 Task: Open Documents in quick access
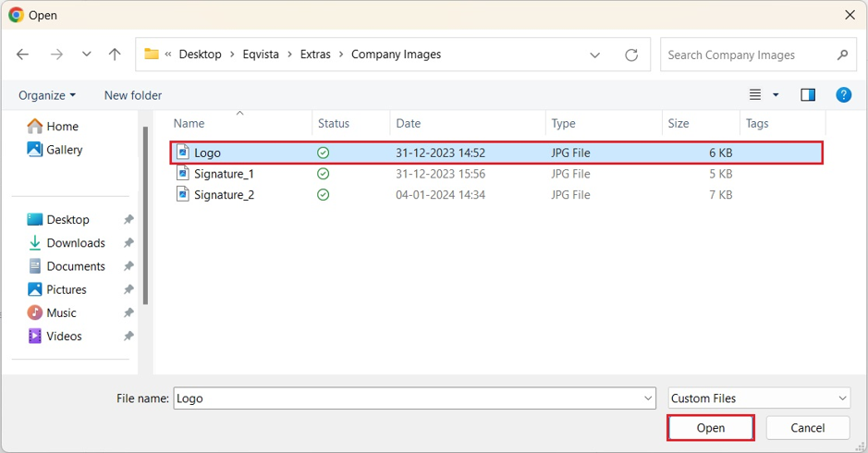point(66,266)
